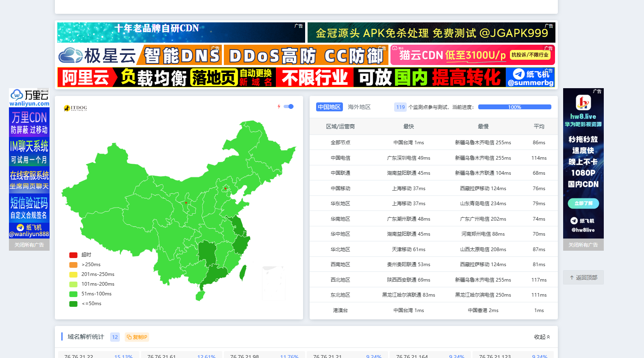The image size is (644, 358).
Task: Click the 100% progress bar
Action: coord(514,107)
